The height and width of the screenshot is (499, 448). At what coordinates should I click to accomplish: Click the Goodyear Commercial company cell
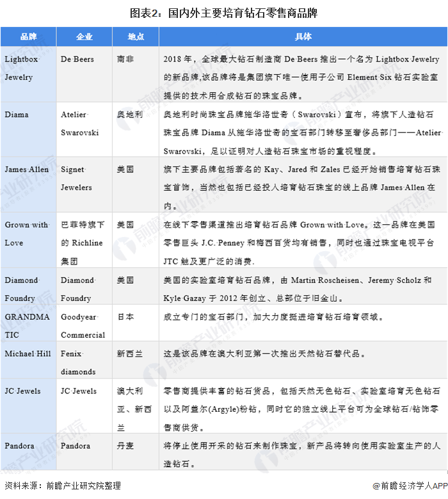[84, 323]
